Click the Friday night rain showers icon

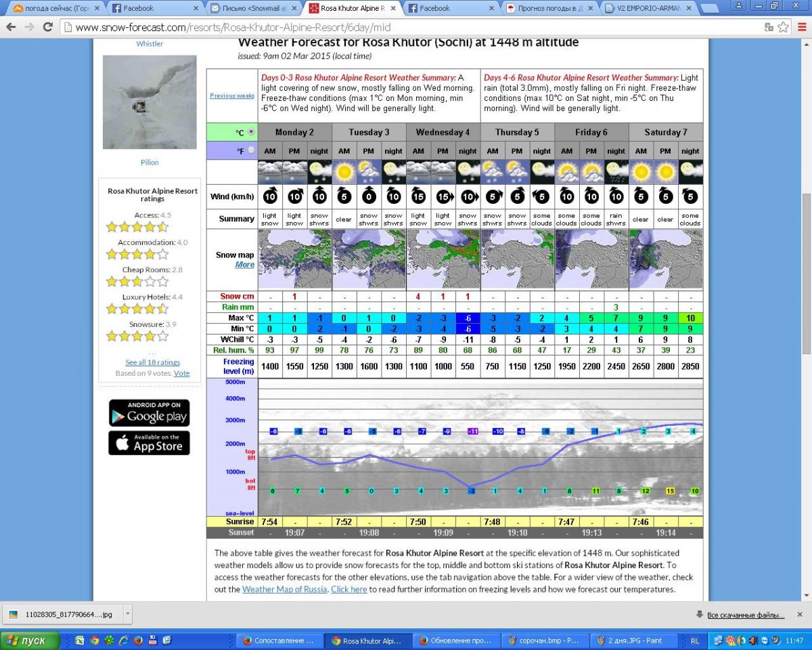click(x=616, y=172)
